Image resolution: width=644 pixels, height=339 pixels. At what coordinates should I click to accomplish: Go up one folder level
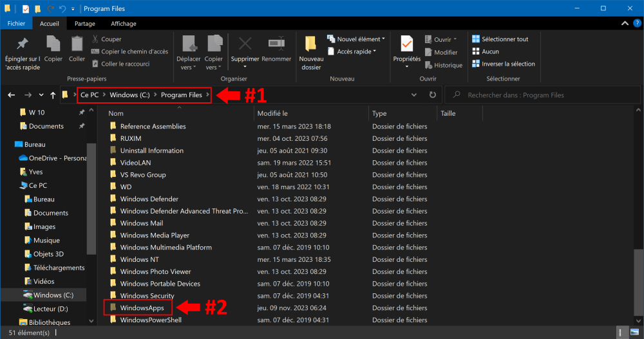(53, 95)
